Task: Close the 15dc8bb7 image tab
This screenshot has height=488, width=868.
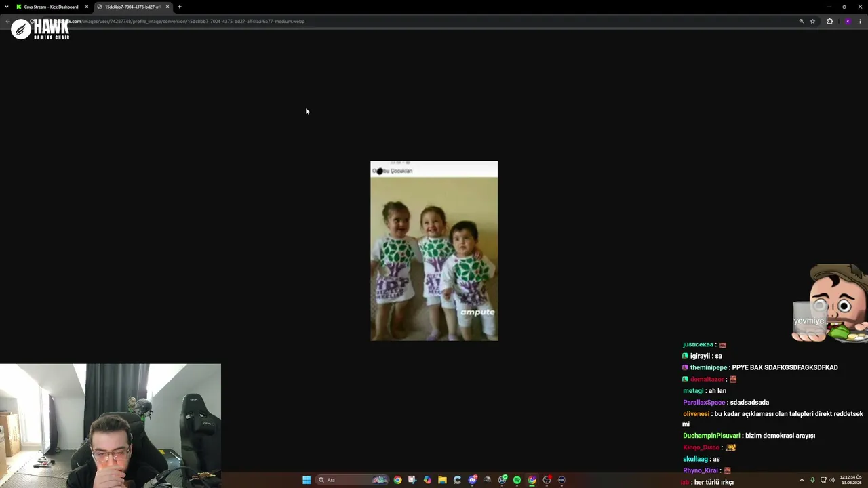Action: point(167,7)
